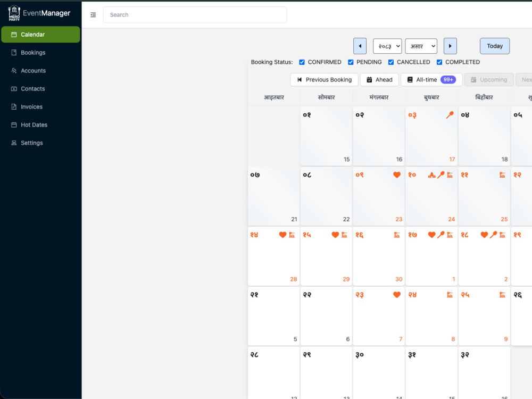Select calendar date ०१ (15)

pyautogui.click(x=327, y=136)
